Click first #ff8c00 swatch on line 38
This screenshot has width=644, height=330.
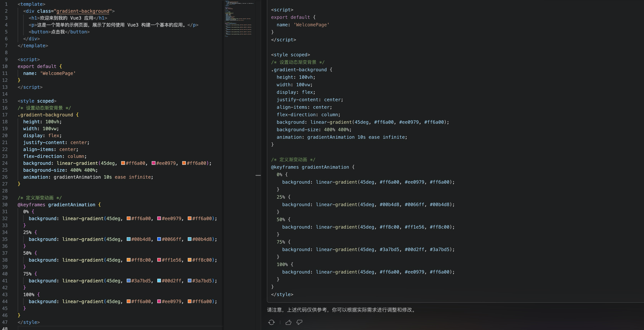pyautogui.click(x=128, y=260)
